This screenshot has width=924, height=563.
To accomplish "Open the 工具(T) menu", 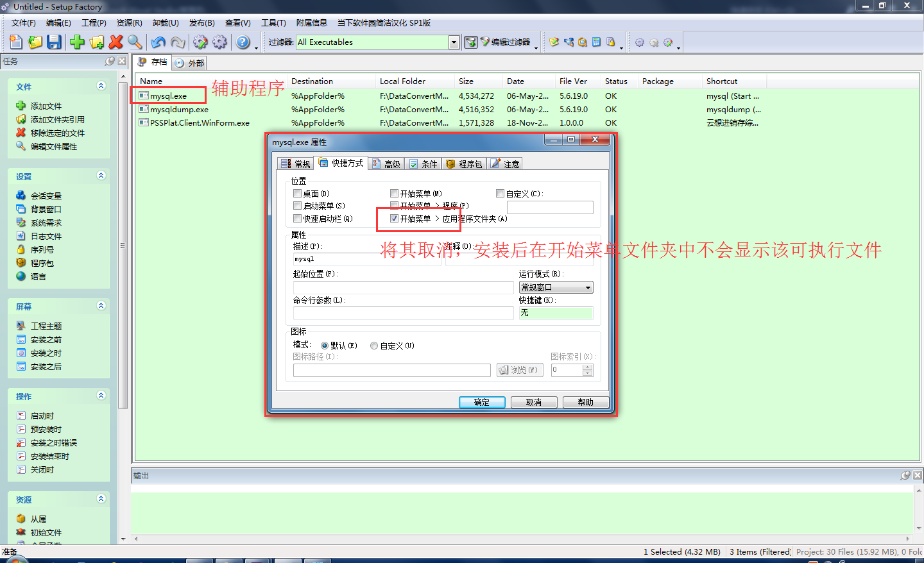I will click(x=273, y=22).
